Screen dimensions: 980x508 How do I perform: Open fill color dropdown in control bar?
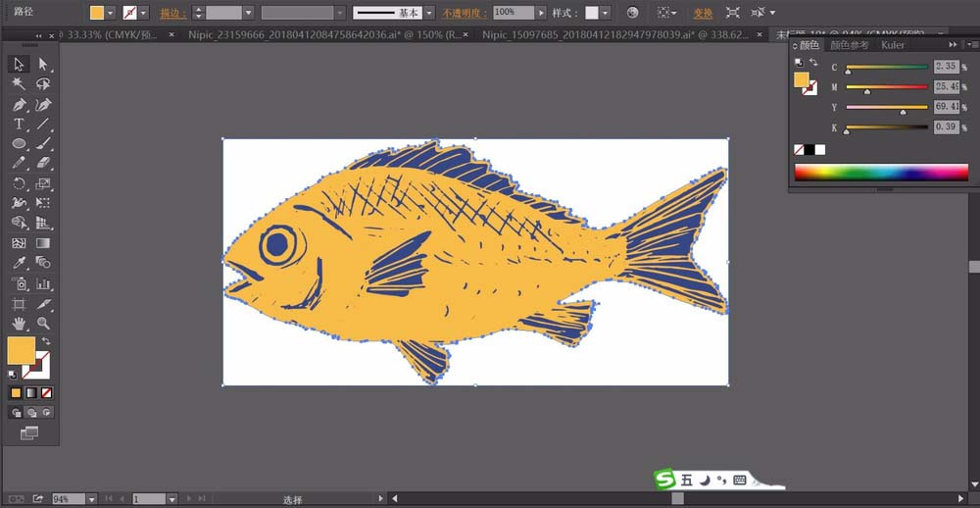(111, 13)
